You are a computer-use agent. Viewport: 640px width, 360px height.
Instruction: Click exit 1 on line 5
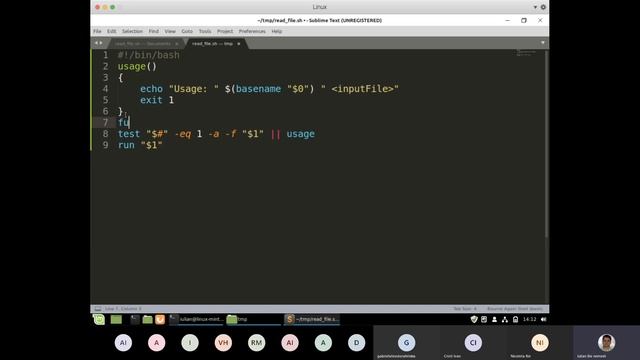pyautogui.click(x=157, y=100)
